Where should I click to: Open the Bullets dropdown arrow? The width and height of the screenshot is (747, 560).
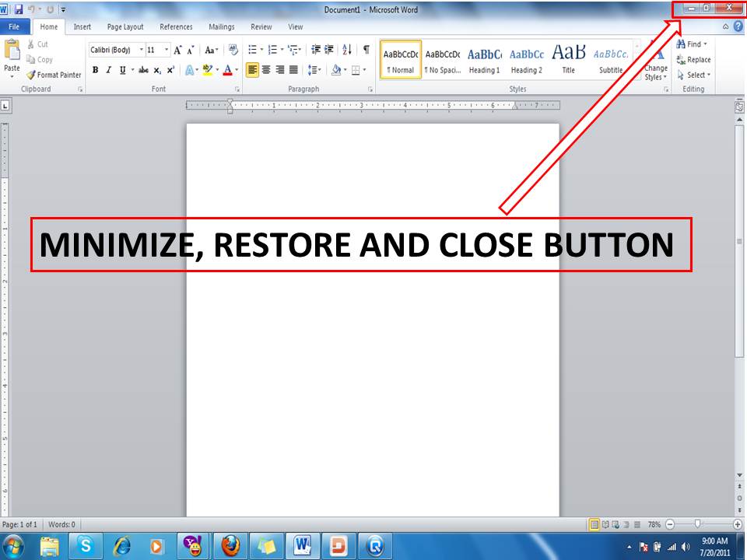tap(261, 49)
